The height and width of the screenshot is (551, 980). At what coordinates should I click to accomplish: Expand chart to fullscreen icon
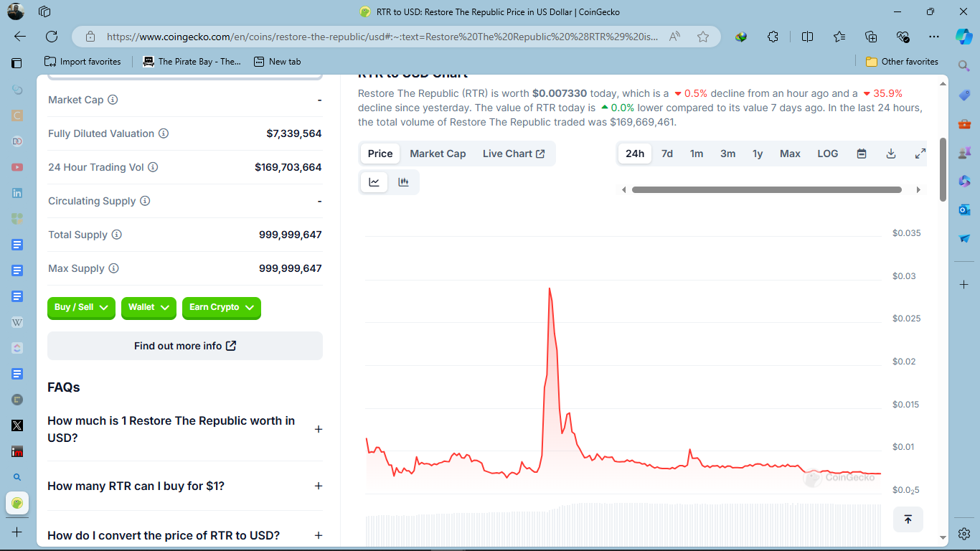pos(920,154)
